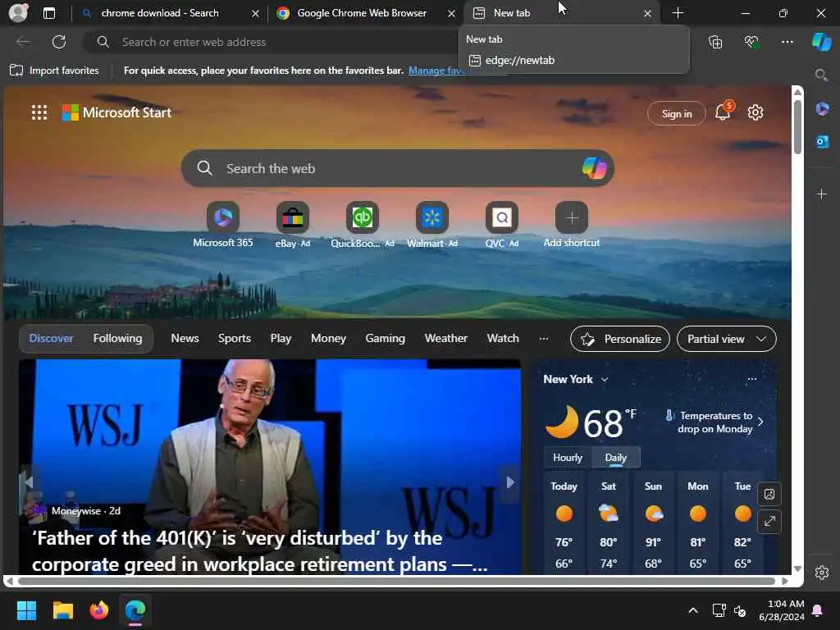Open the Weather feed category
The height and width of the screenshot is (630, 840).
click(445, 339)
